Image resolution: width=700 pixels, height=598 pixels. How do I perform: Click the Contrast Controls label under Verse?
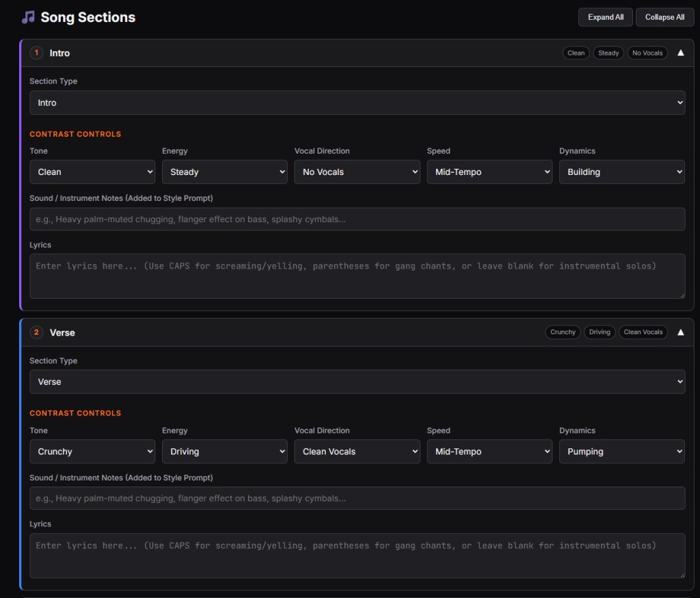75,413
